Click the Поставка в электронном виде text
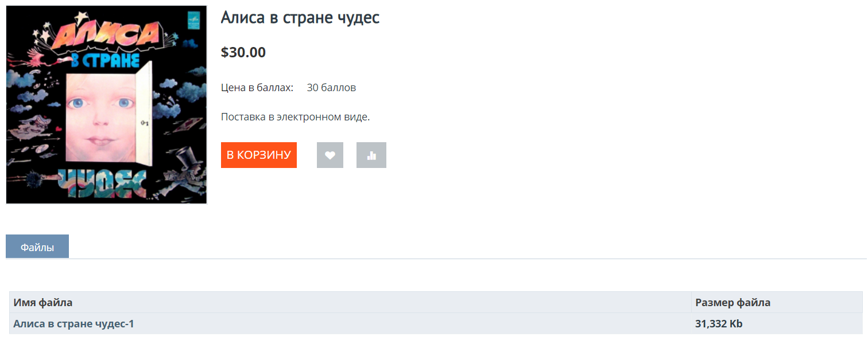 (296, 117)
